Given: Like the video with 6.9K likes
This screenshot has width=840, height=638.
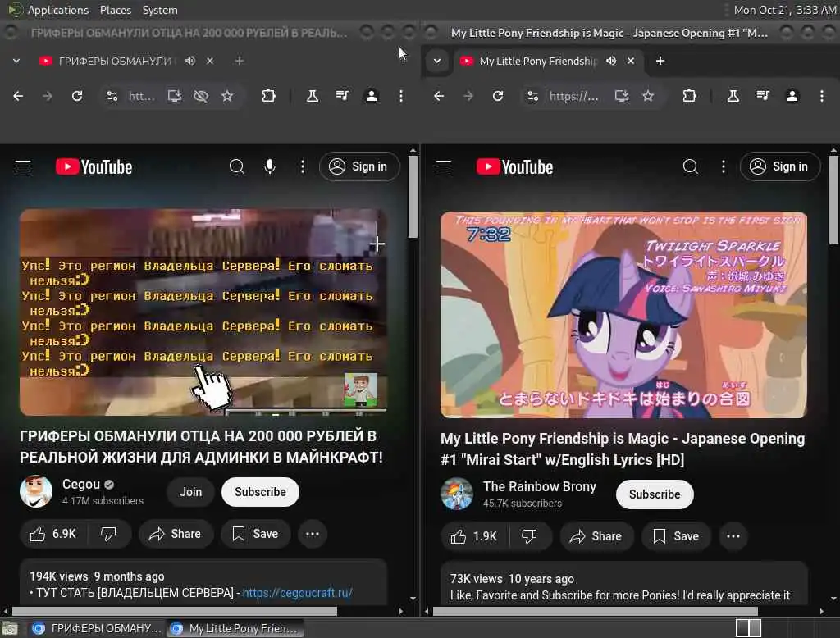Looking at the screenshot, I should (53, 534).
